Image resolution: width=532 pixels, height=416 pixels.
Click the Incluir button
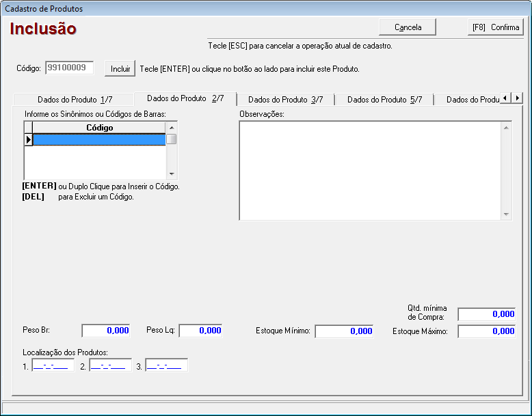pos(120,69)
